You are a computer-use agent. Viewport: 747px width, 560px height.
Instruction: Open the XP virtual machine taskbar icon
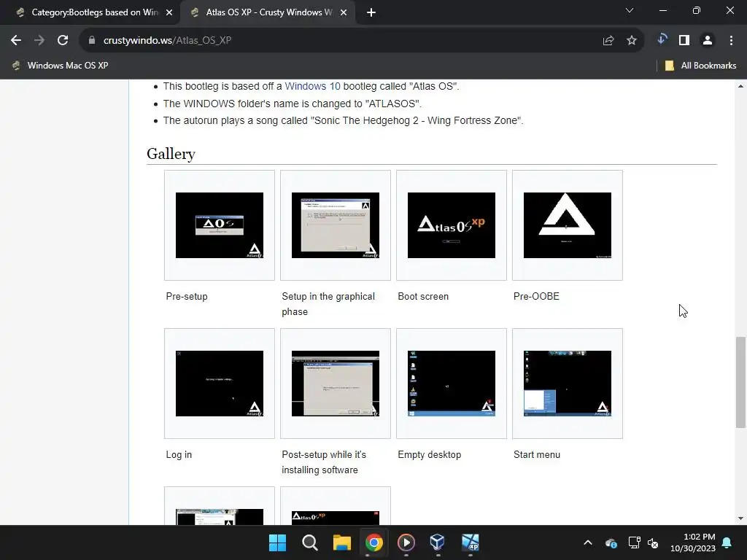(x=471, y=542)
